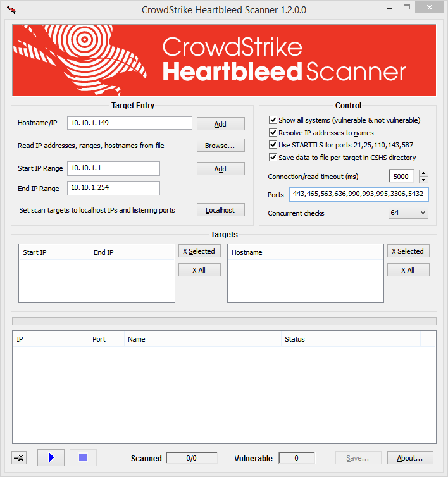Click Browse to read targets from file
Screen dimensions: 448x477
(221, 146)
